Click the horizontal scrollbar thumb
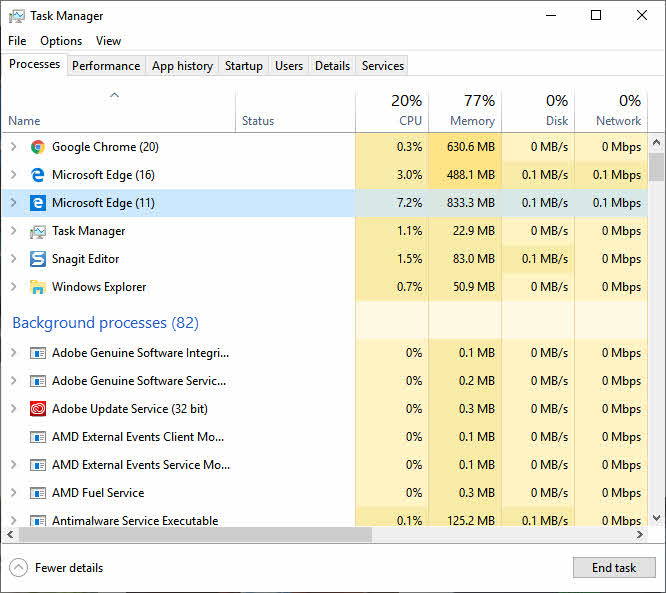The width and height of the screenshot is (666, 593). [x=195, y=535]
